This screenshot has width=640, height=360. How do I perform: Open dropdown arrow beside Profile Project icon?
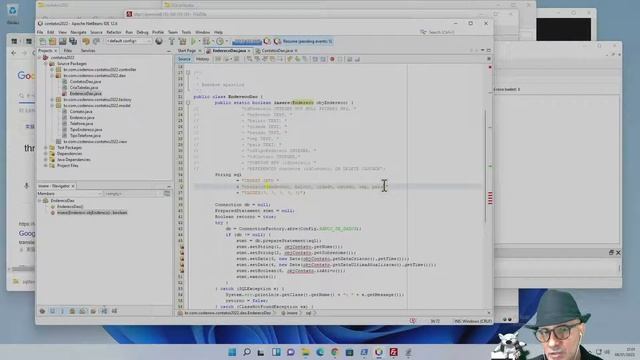(x=227, y=41)
